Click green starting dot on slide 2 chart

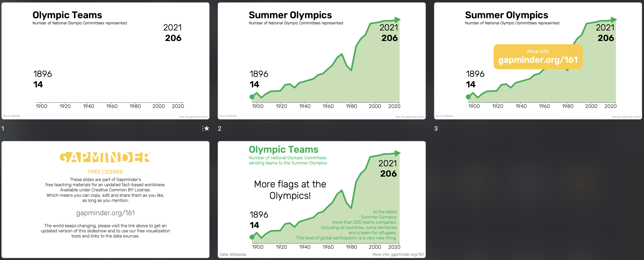pos(252,97)
